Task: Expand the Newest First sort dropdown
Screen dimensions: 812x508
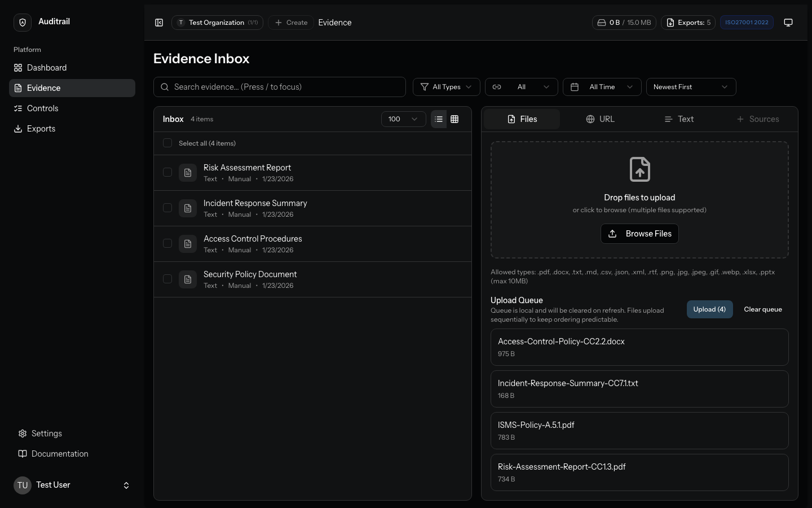Action: 690,87
